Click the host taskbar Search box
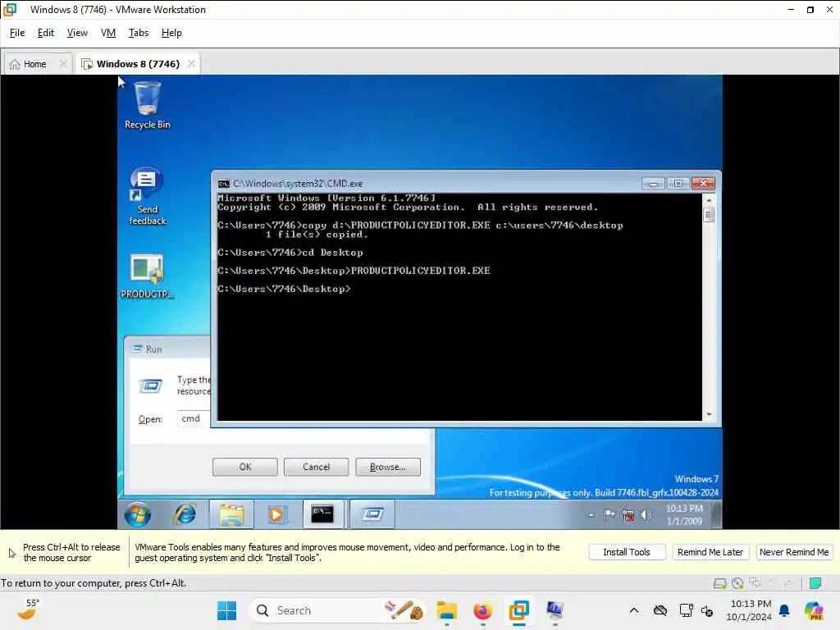The height and width of the screenshot is (630, 840). point(337,610)
